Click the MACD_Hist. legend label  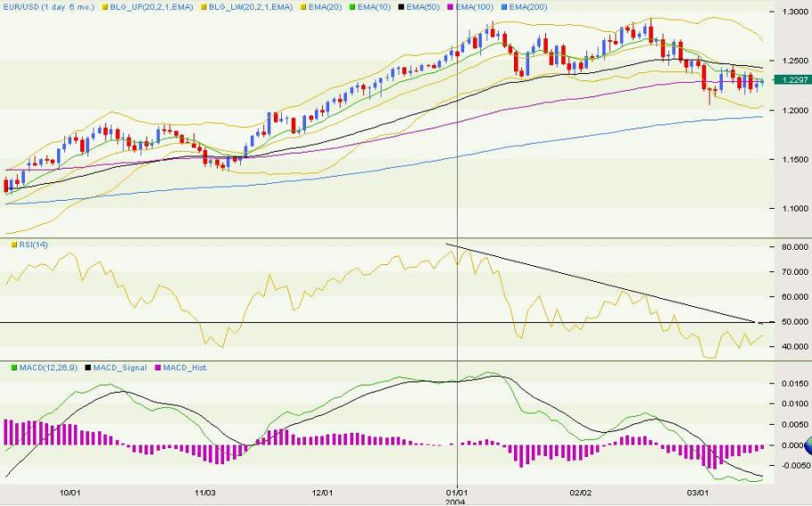pyautogui.click(x=185, y=368)
